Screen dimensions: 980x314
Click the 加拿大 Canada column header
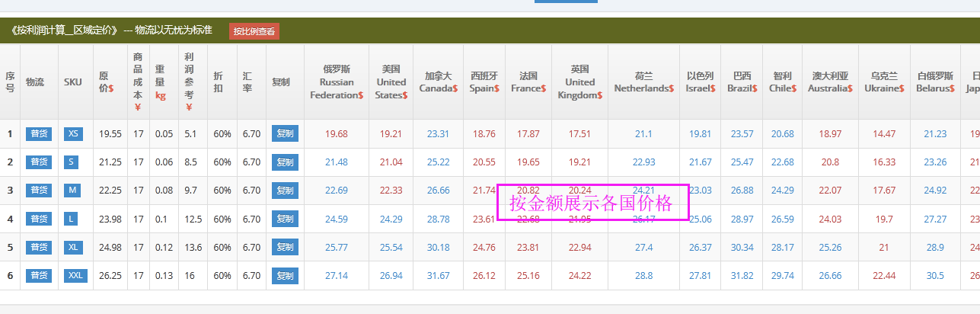tap(438, 82)
